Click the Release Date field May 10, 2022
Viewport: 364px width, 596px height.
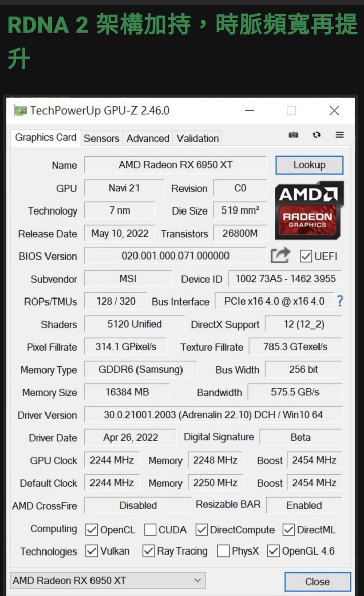(120, 233)
